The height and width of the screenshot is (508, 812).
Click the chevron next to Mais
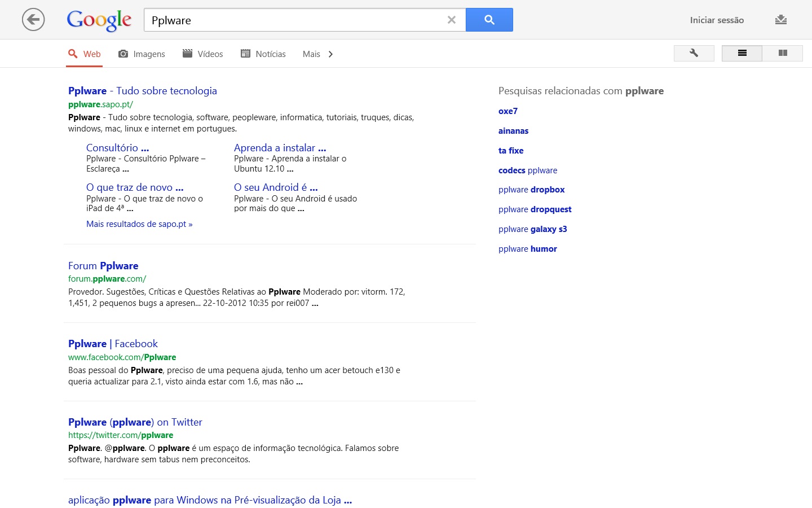pos(330,54)
